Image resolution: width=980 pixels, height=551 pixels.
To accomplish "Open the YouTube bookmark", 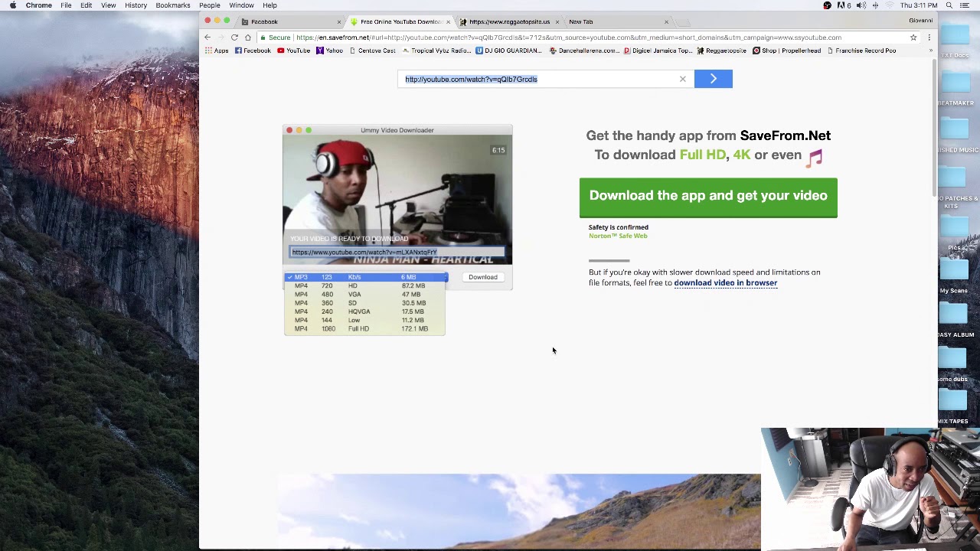I will [x=293, y=51].
